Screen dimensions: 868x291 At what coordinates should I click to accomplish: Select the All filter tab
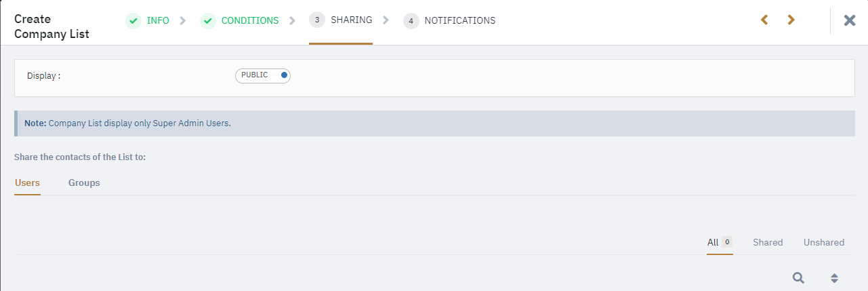[720, 242]
